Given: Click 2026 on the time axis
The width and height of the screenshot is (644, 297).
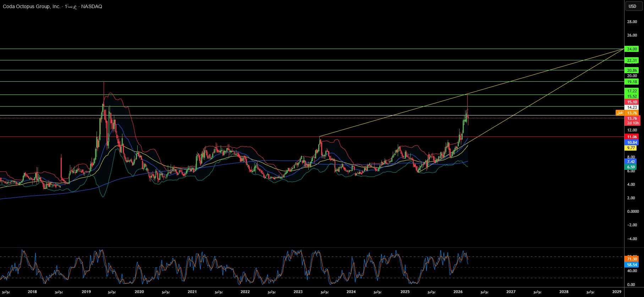Looking at the screenshot, I should 458,292.
